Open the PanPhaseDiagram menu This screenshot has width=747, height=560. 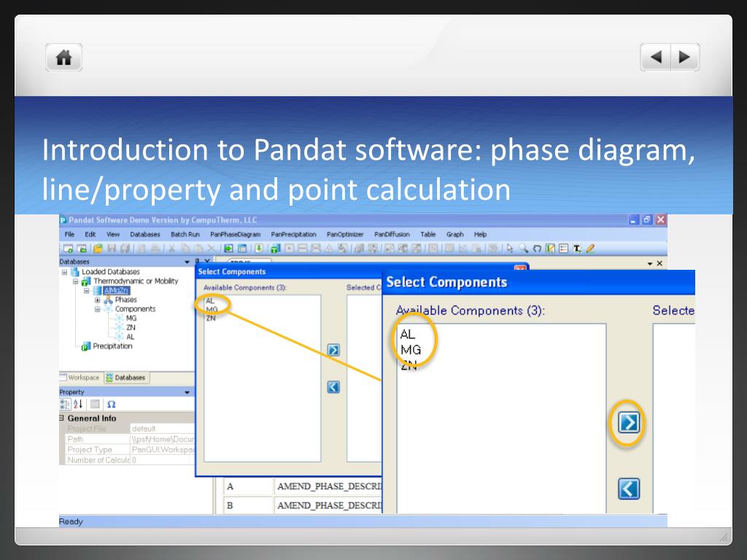[236, 234]
